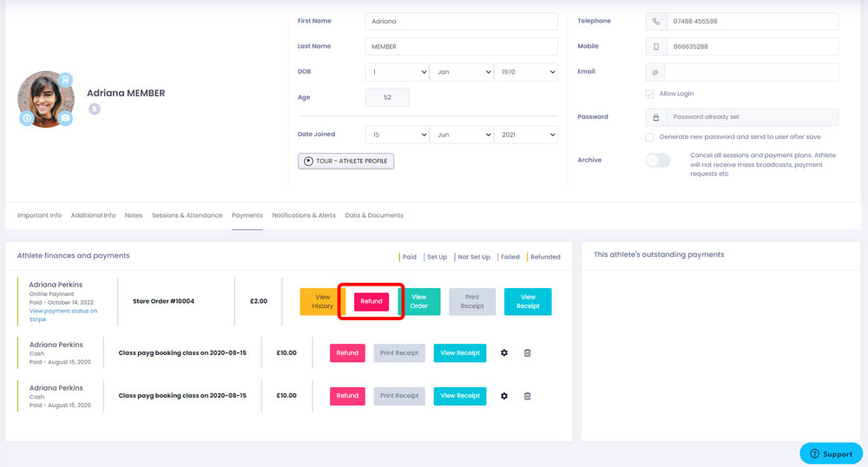Click the purple S badge under the athlete name
Screen dimensions: 868x467
(94, 109)
